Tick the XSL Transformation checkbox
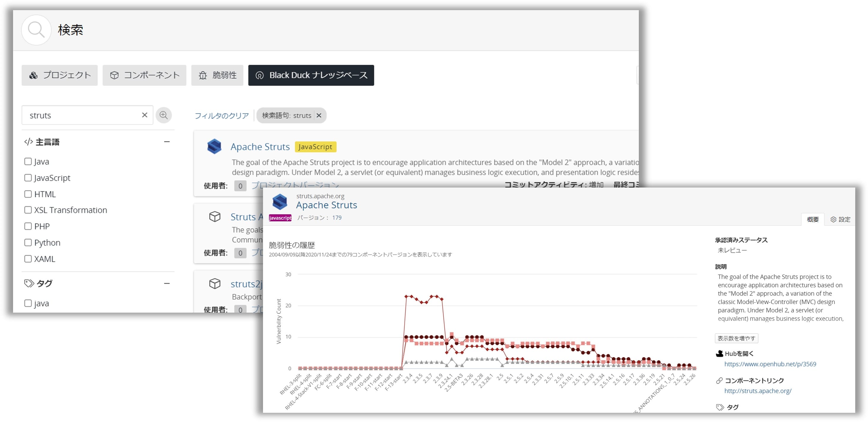Image resolution: width=868 pixels, height=422 pixels. click(x=28, y=210)
